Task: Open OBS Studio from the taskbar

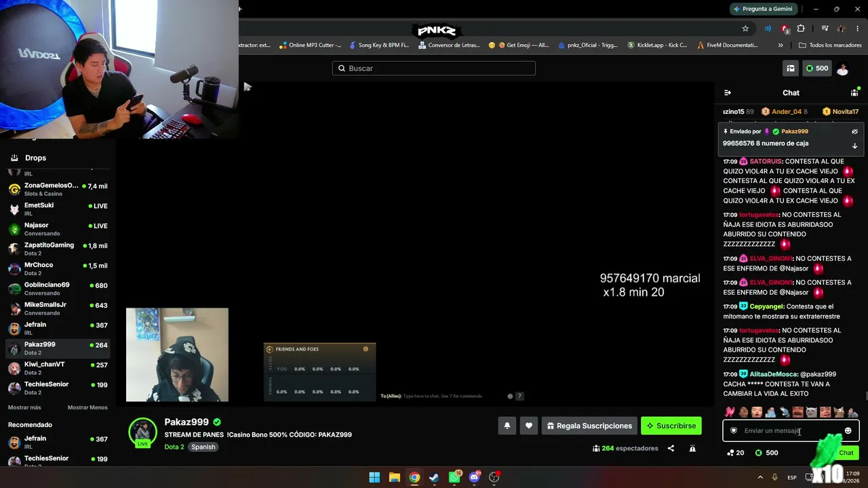Action: point(494,477)
